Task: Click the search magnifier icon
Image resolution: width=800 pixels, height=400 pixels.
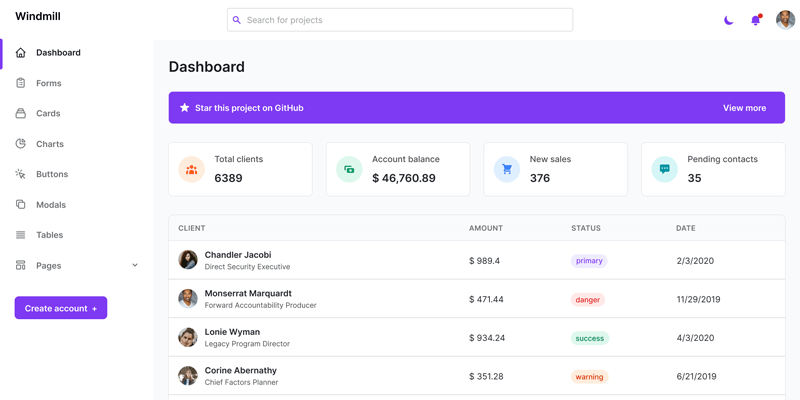Action: [x=237, y=20]
